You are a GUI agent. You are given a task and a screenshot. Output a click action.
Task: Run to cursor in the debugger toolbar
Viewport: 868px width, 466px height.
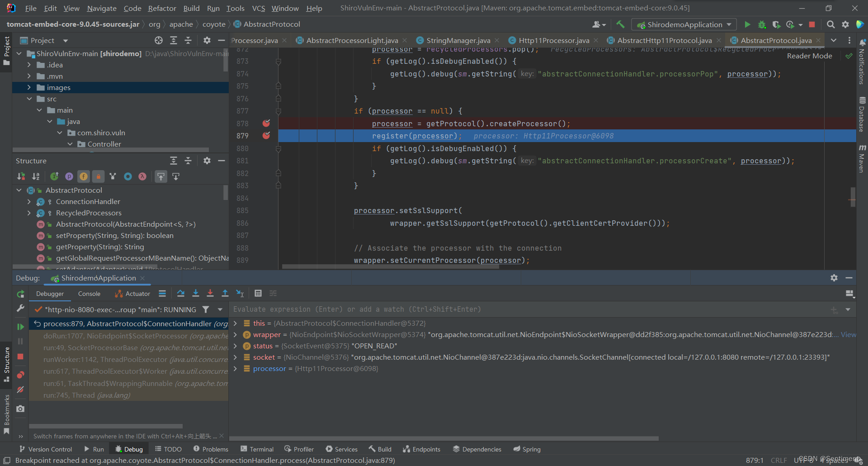(x=240, y=293)
